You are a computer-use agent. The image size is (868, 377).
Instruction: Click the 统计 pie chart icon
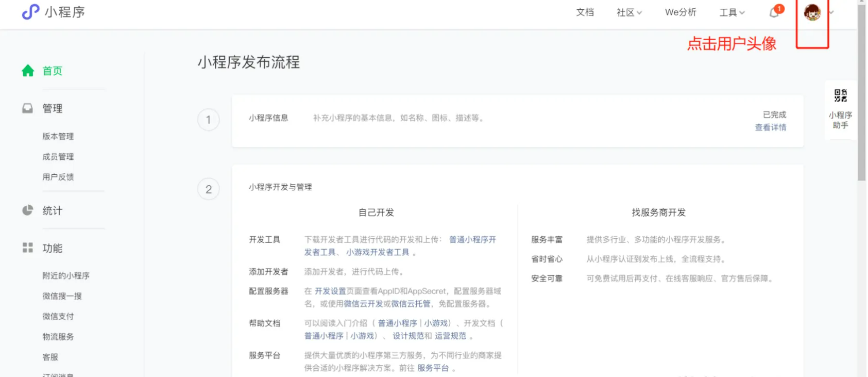[27, 210]
